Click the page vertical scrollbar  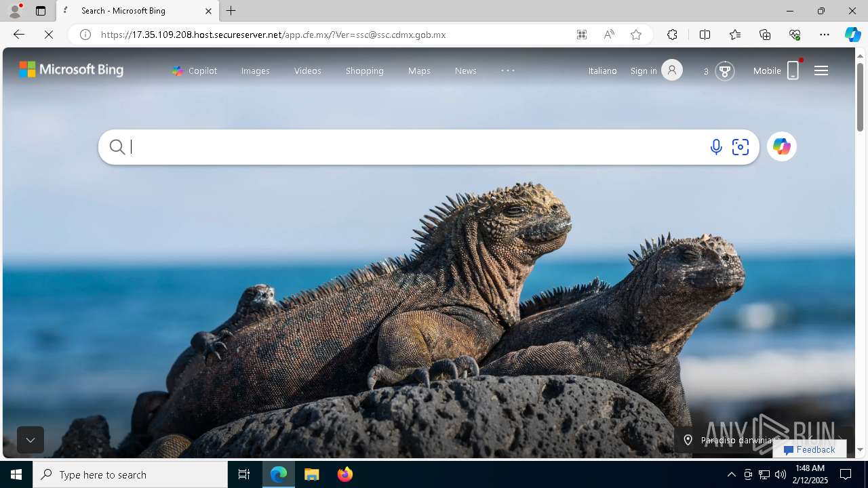click(861, 97)
